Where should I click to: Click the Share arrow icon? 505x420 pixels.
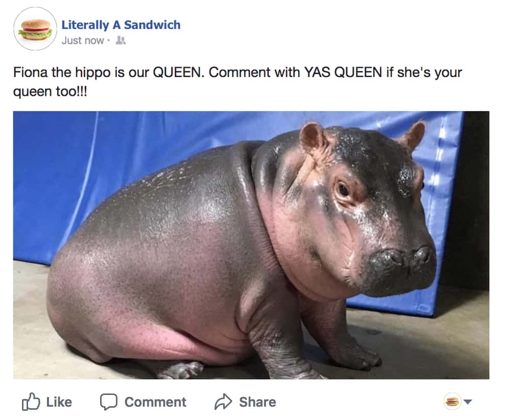[x=223, y=402]
